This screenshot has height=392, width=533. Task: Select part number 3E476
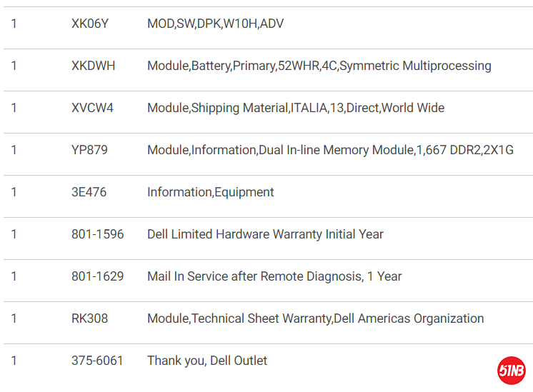(89, 192)
